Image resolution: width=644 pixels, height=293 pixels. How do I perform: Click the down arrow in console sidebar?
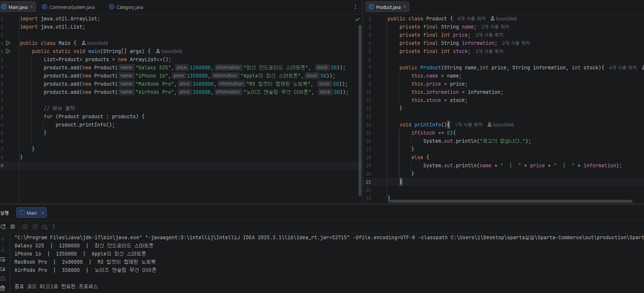click(x=3, y=250)
